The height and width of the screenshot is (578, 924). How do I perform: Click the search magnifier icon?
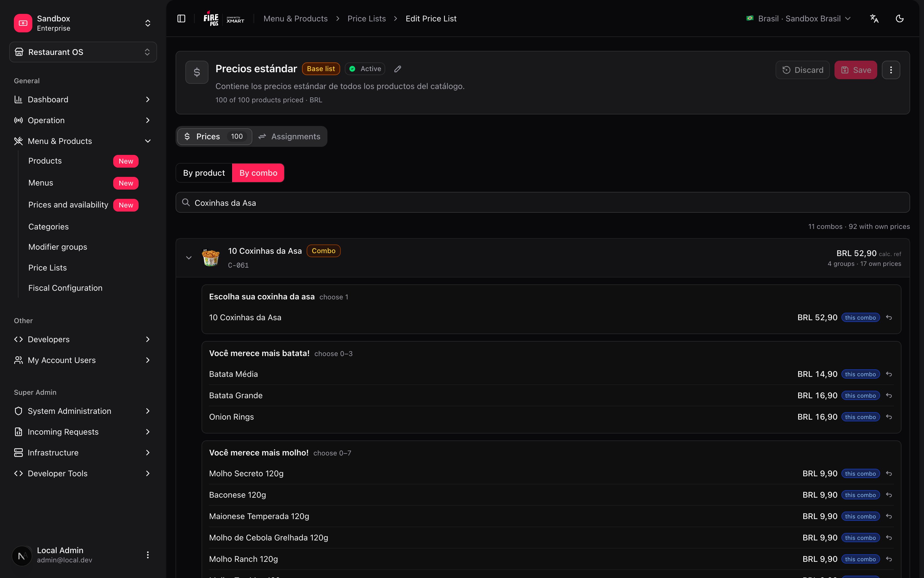pyautogui.click(x=186, y=203)
